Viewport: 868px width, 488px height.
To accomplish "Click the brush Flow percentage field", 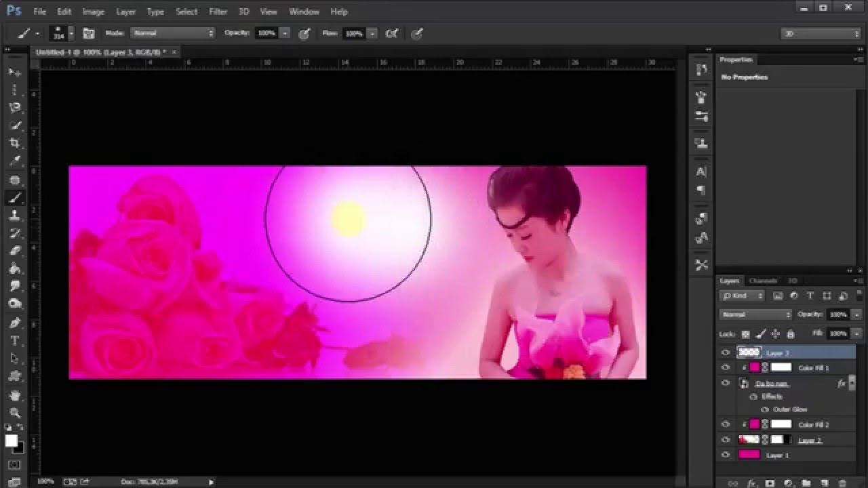I will pyautogui.click(x=353, y=33).
